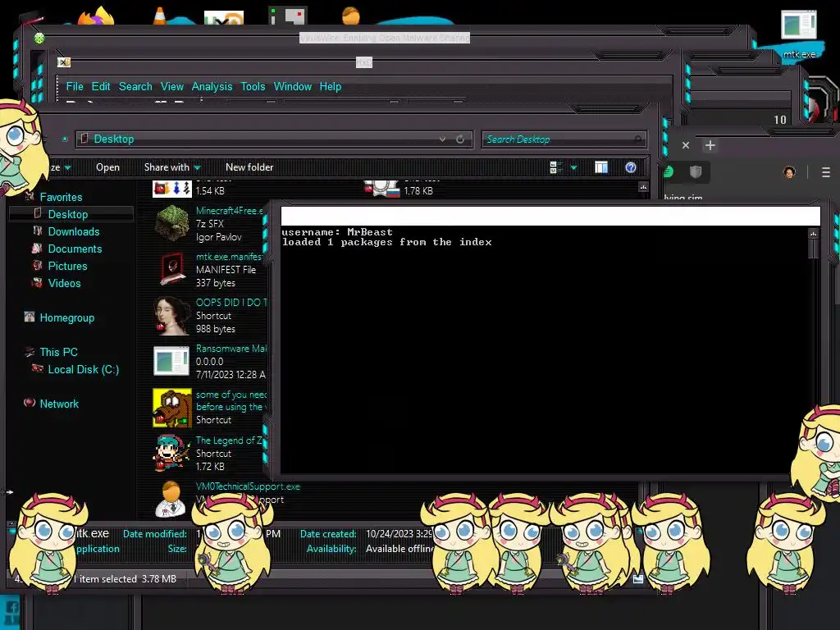Open the File menu in hex editor window

[x=75, y=86]
